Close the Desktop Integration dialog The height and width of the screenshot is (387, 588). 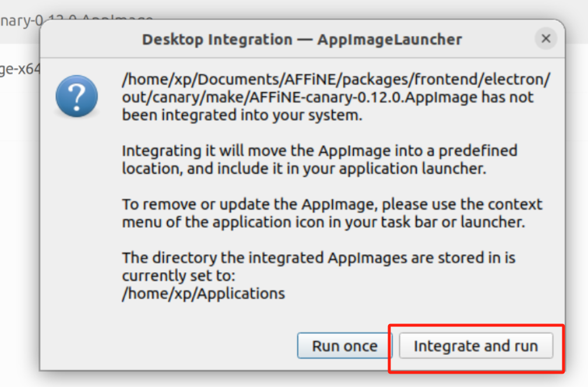pyautogui.click(x=545, y=39)
